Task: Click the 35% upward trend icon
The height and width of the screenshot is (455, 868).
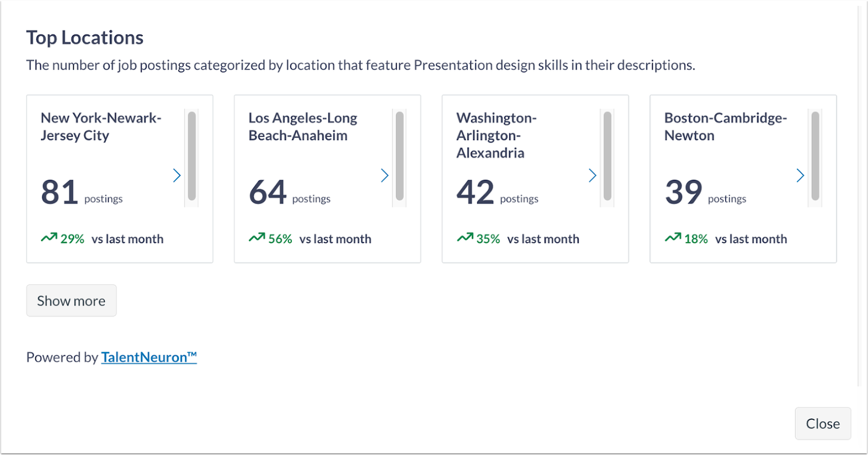Action: pos(465,238)
